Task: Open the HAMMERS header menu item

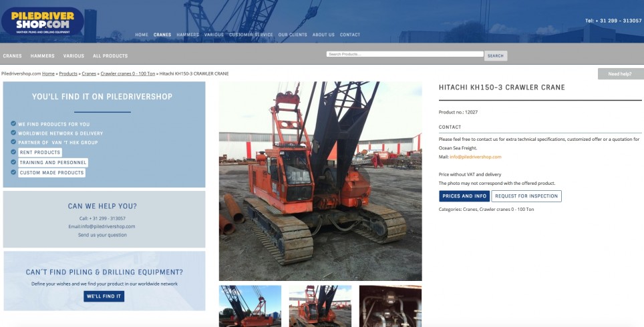Action: [188, 35]
